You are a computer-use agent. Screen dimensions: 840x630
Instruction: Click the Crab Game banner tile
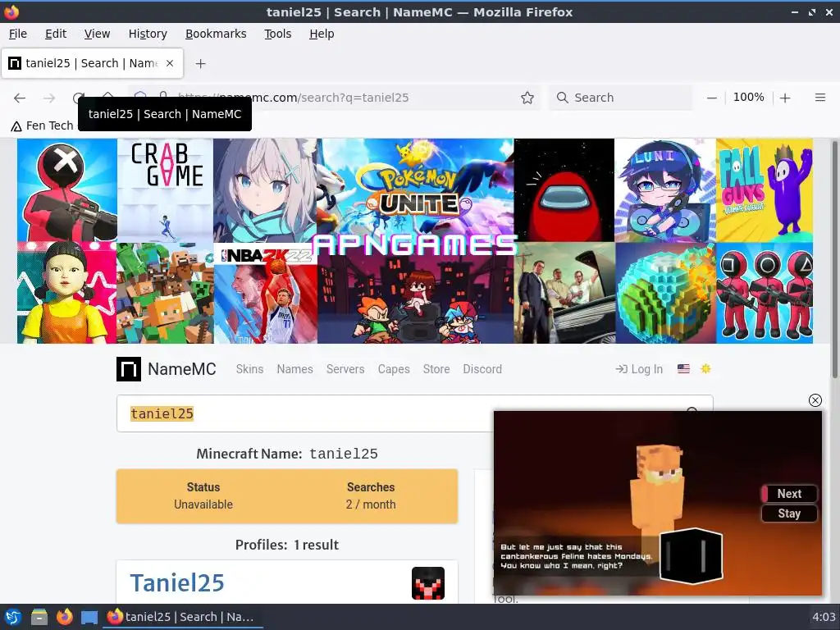coord(165,190)
